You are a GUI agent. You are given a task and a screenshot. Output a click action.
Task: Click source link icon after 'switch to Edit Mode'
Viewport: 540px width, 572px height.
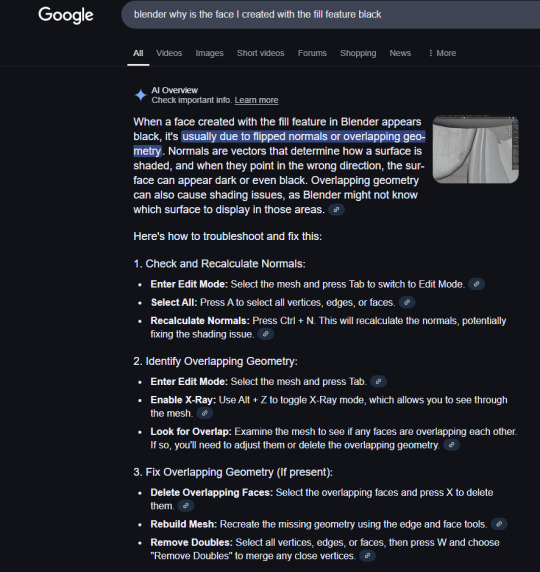click(476, 284)
